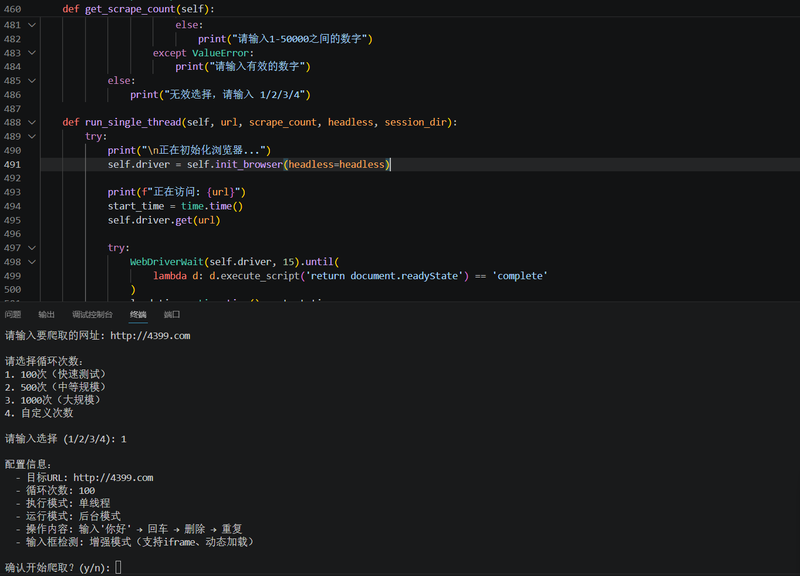Open the 端口 panel tab
800x576 pixels.
pyautogui.click(x=172, y=314)
